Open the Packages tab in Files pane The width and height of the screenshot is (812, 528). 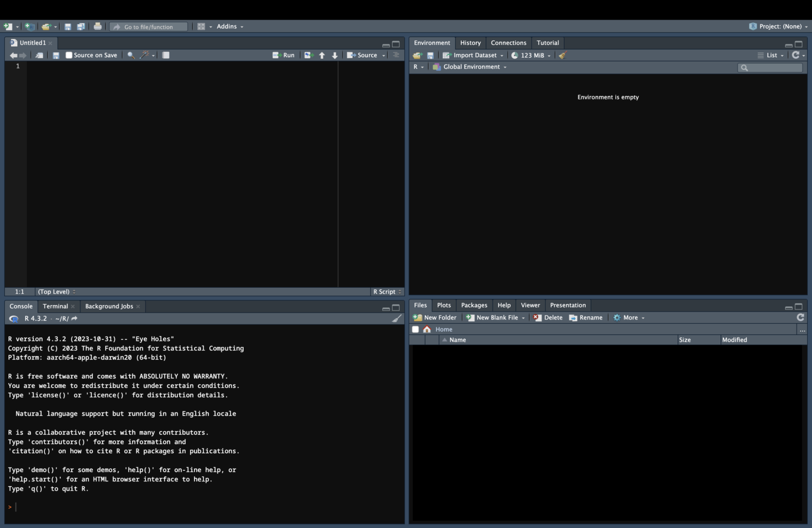(474, 305)
